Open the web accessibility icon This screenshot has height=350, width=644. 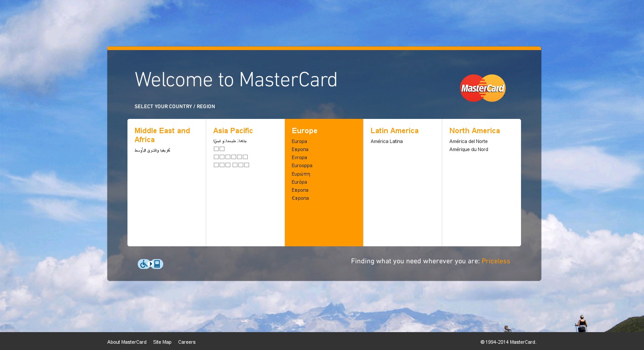click(x=150, y=264)
